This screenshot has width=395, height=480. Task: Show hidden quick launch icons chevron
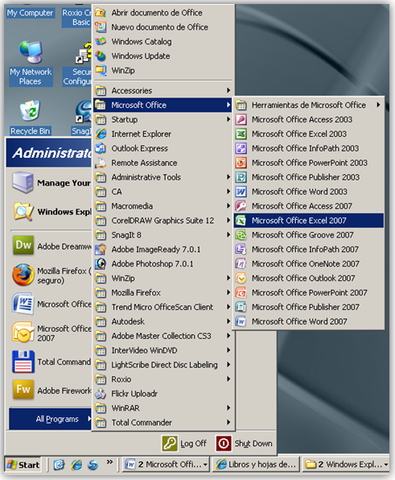coord(110,462)
